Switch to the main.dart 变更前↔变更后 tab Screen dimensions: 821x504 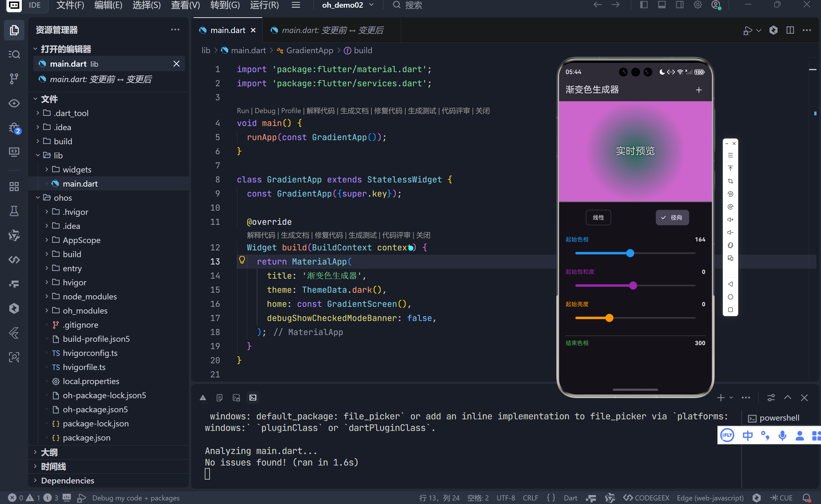(332, 30)
